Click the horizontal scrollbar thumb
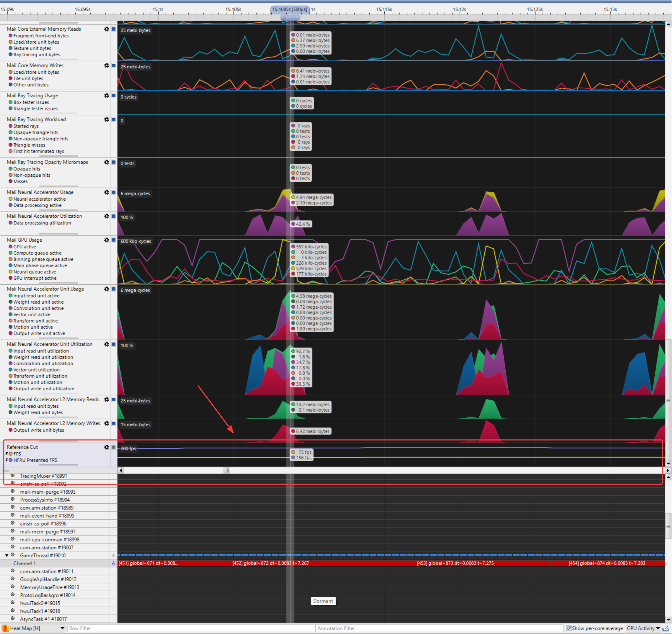The image size is (672, 634). pos(227,470)
